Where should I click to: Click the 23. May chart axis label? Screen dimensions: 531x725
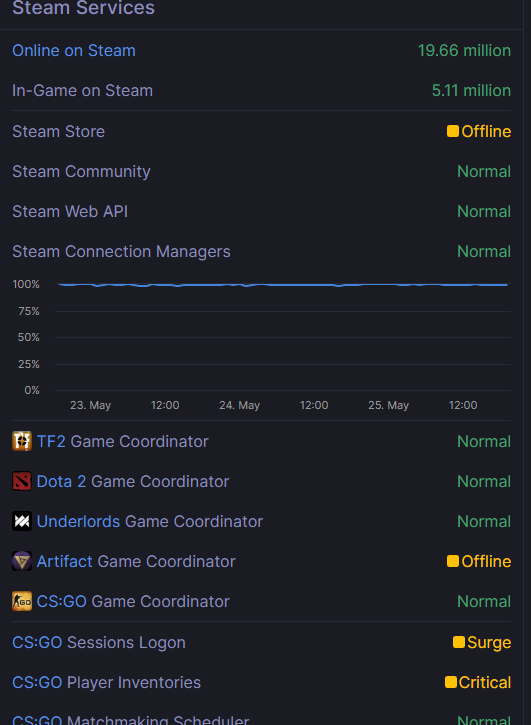coord(90,406)
